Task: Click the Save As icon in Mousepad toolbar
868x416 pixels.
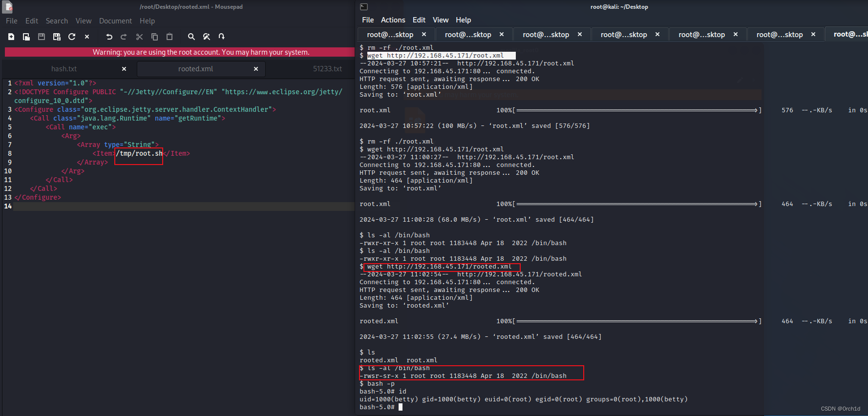Action: point(57,37)
